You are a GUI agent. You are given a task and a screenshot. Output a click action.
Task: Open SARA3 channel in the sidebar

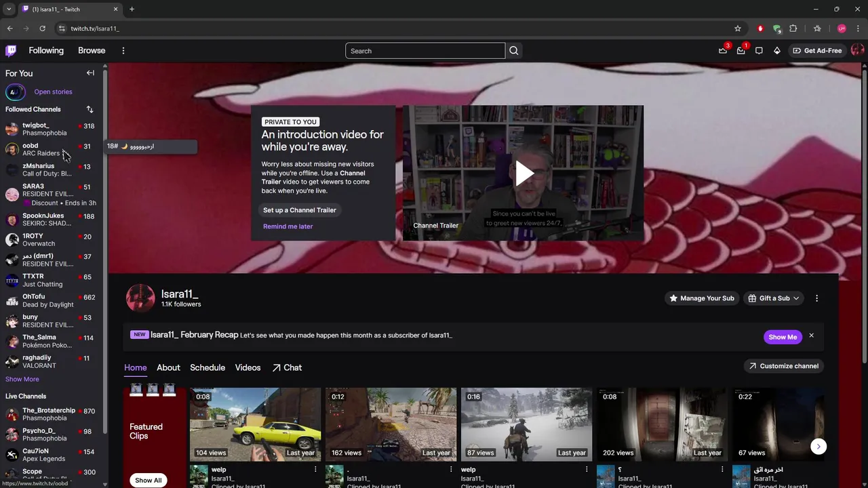pyautogui.click(x=51, y=194)
